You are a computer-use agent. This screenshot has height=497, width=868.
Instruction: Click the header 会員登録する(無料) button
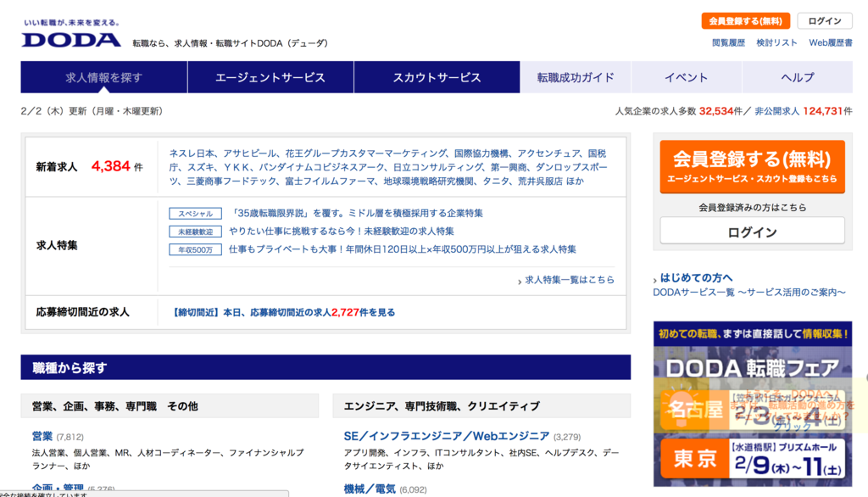click(x=745, y=21)
